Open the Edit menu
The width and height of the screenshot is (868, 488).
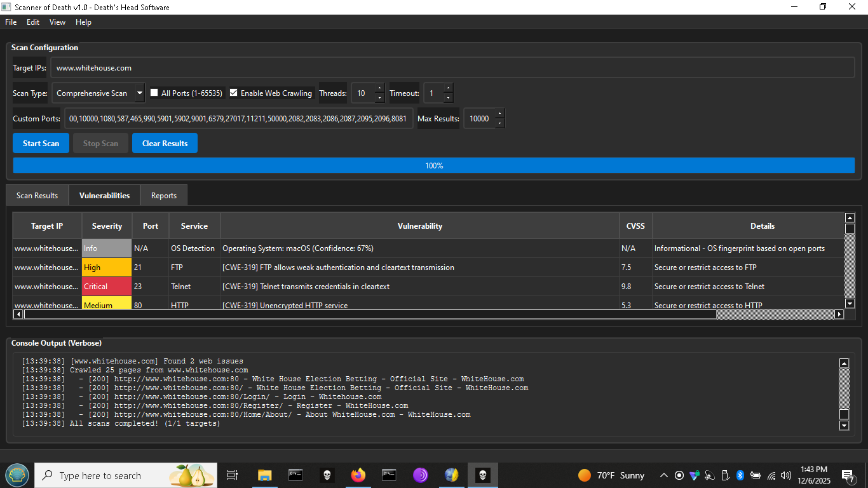33,22
